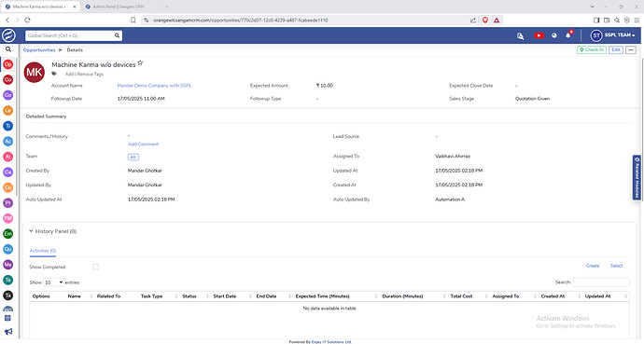Open the SSPL TEAM user dropdown
The width and height of the screenshot is (644, 344).
[x=613, y=35]
